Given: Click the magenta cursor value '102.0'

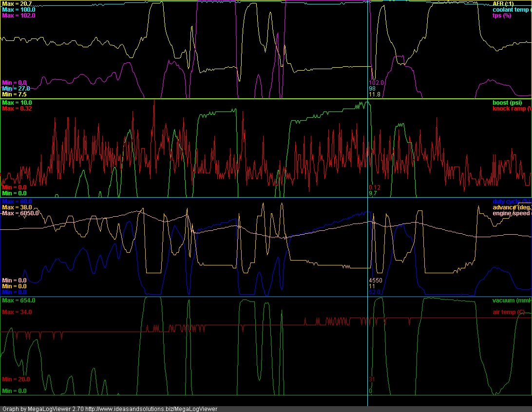Looking at the screenshot, I should tap(376, 83).
